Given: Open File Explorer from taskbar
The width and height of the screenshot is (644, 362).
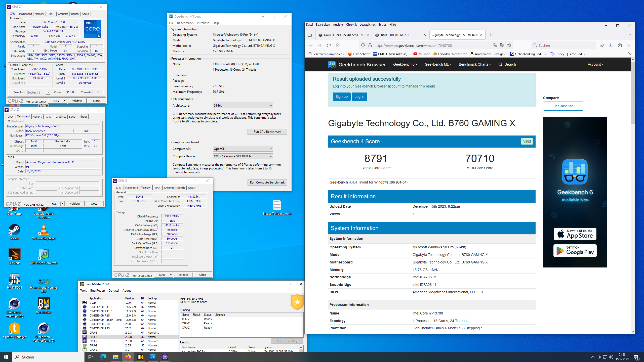Looking at the screenshot, I should (115, 357).
